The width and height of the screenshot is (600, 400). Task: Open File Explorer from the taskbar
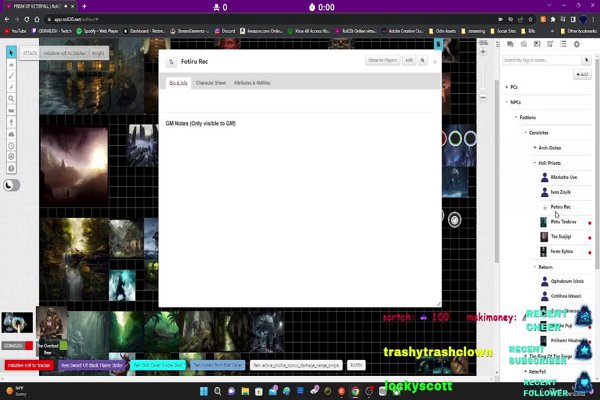tap(245, 391)
